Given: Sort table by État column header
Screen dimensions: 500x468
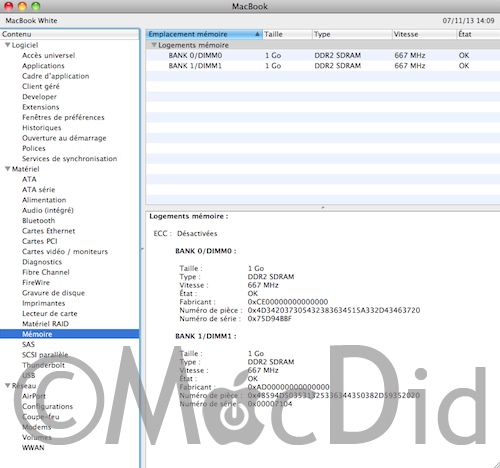Looking at the screenshot, I should point(478,34).
